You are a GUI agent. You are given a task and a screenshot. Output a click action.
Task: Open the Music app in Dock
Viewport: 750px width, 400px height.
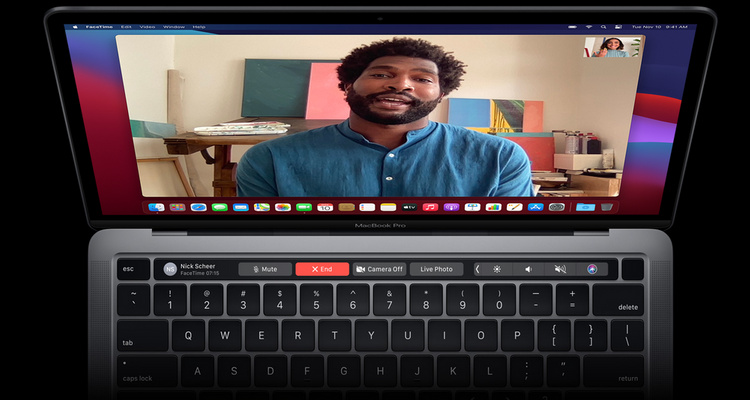point(430,207)
